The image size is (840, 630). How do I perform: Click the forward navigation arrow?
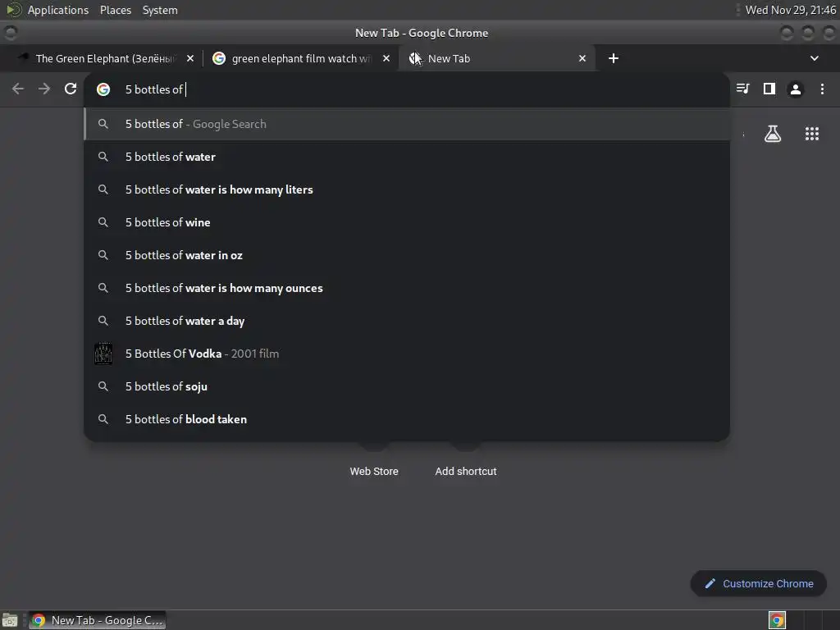(44, 89)
